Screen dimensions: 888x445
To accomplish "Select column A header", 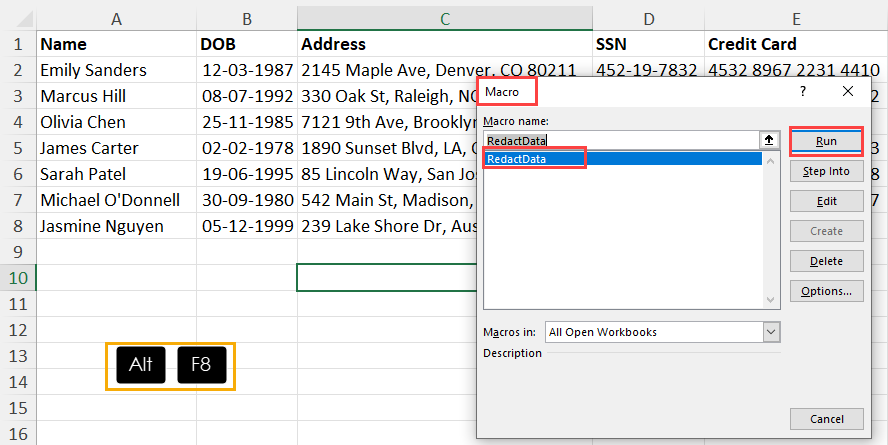I will pos(116,18).
